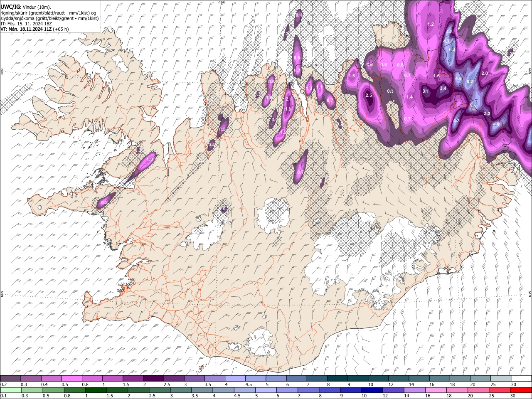Image resolution: width=532 pixels, height=399 pixels.
Task: Click the 3.1 precipitation value
Action: [426, 91]
